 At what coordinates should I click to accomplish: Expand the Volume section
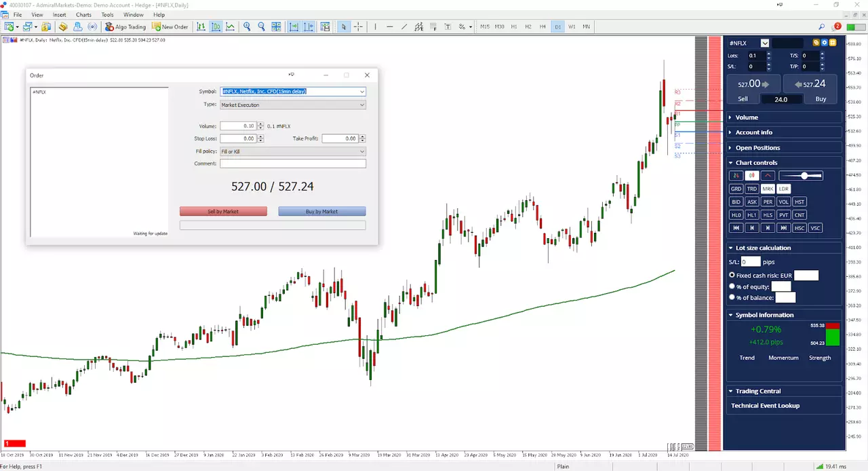click(x=783, y=117)
